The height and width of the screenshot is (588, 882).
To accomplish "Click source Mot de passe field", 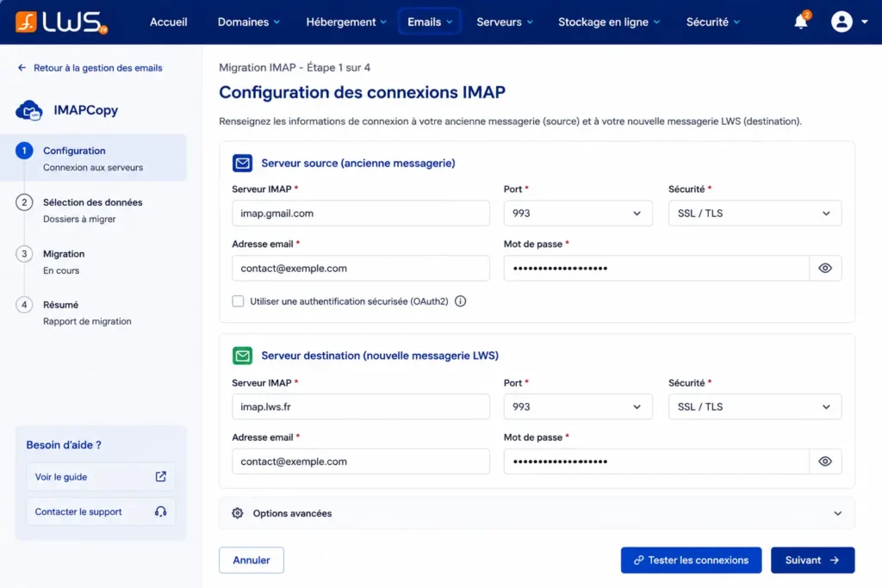I will click(x=656, y=268).
